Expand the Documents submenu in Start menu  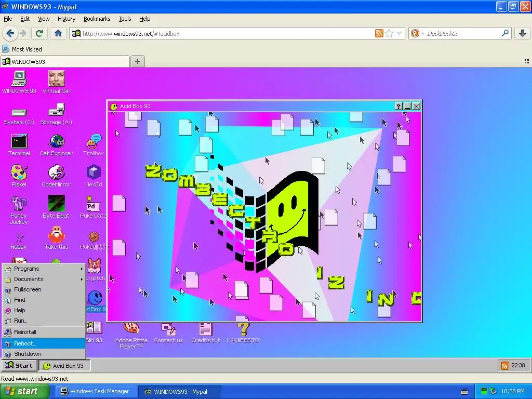(44, 279)
